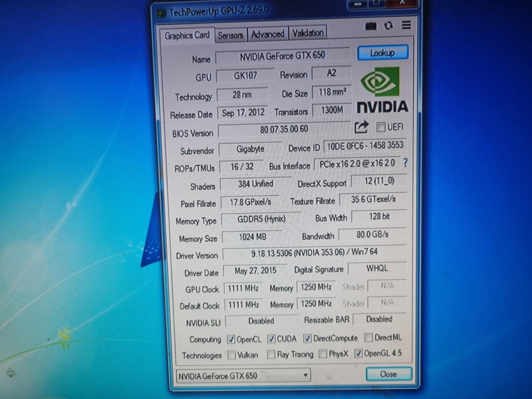
Task: Toggle the OpenCL checkbox
Action: [x=231, y=339]
